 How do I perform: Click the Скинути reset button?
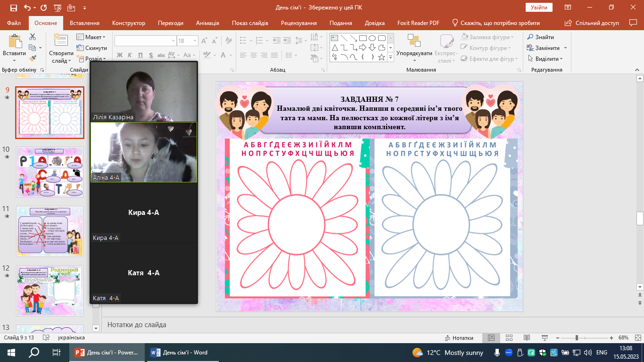[x=91, y=48]
